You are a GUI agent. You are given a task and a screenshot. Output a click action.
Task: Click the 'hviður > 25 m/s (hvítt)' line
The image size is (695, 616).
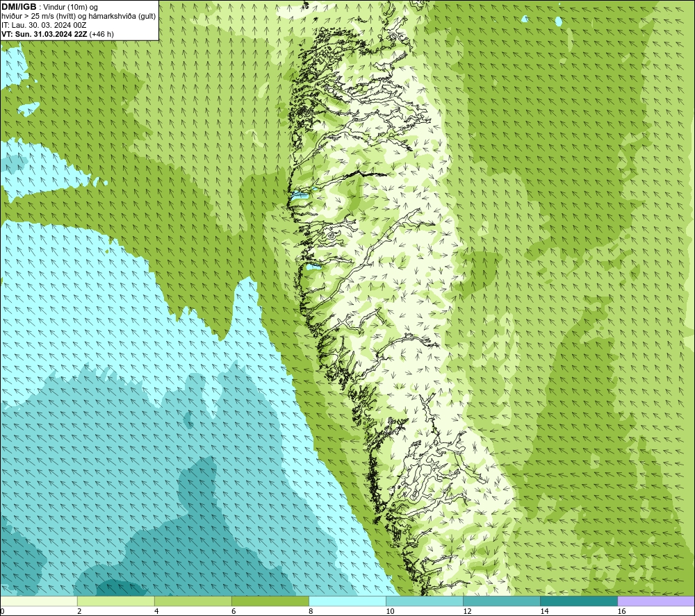(x=79, y=17)
